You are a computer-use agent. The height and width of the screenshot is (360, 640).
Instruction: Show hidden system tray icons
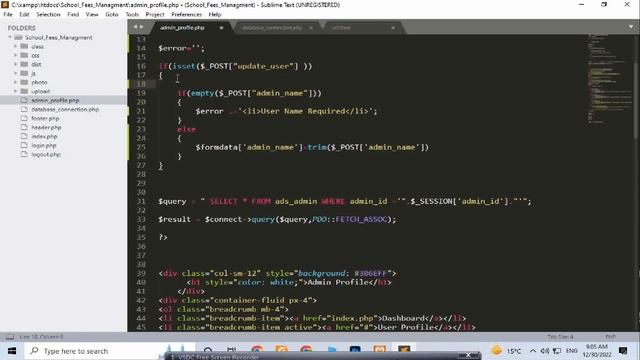(x=533, y=351)
